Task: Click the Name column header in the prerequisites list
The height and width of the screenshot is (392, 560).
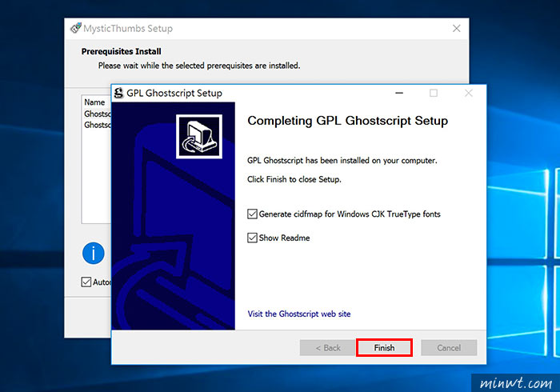Action: tap(94, 102)
